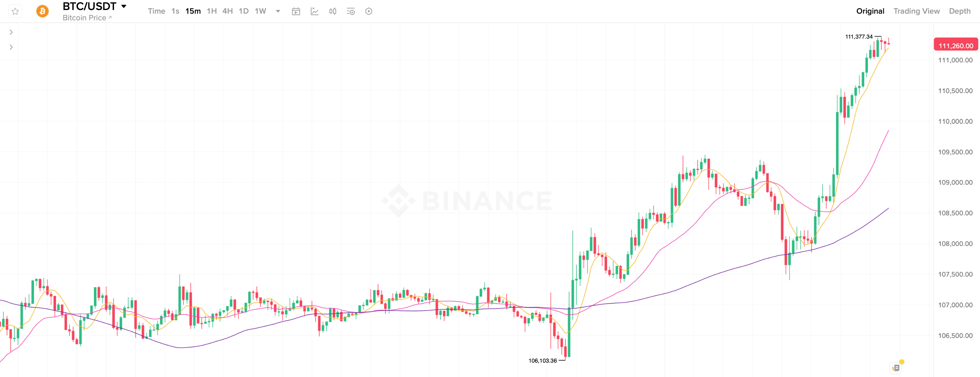The width and height of the screenshot is (980, 377).
Task: Select the 15m interval
Action: (x=193, y=11)
